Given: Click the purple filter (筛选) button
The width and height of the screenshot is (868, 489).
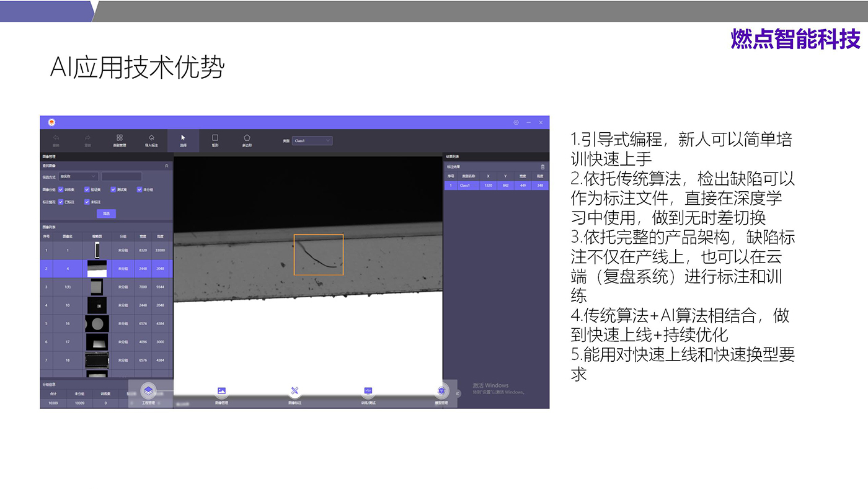Looking at the screenshot, I should (x=106, y=213).
